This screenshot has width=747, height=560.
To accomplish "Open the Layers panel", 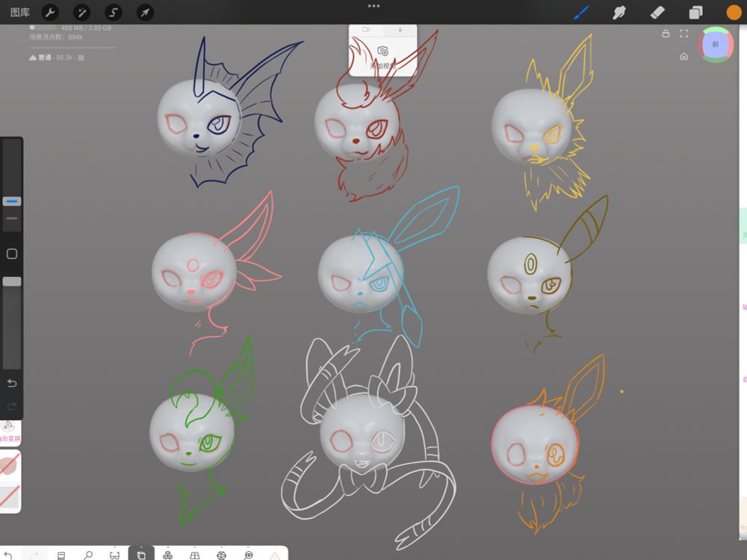I will (695, 13).
